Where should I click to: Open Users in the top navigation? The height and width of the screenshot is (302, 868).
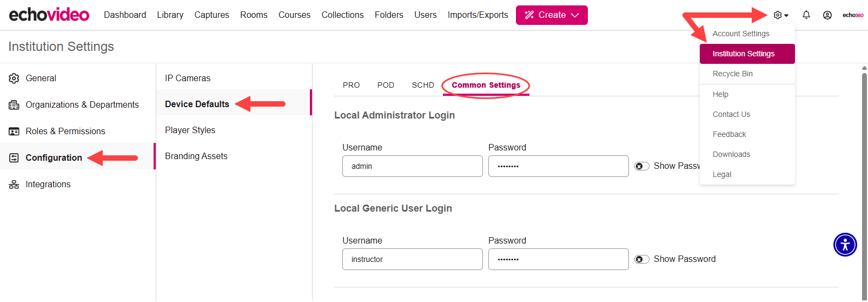tap(426, 15)
